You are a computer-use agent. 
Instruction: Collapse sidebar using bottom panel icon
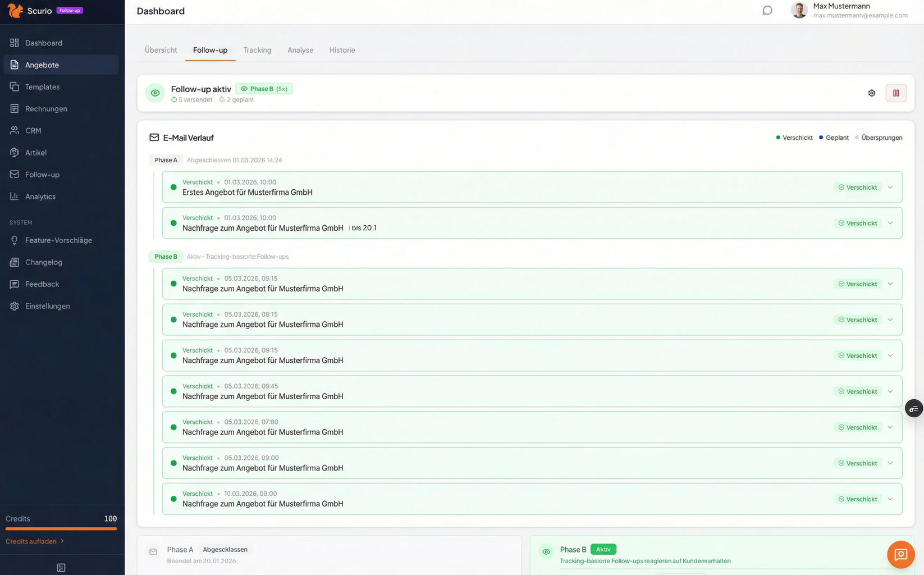pos(61,568)
